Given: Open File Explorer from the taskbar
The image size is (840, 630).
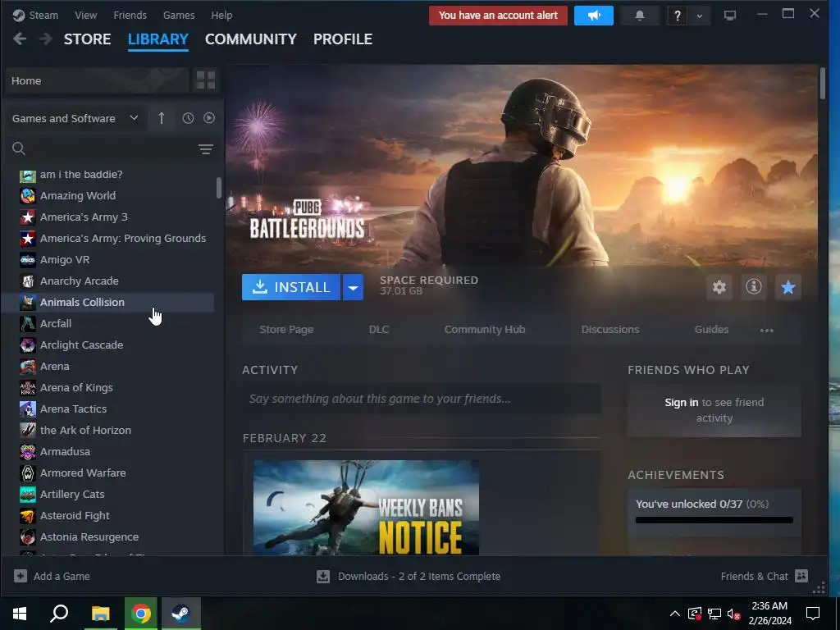Looking at the screenshot, I should [100, 614].
